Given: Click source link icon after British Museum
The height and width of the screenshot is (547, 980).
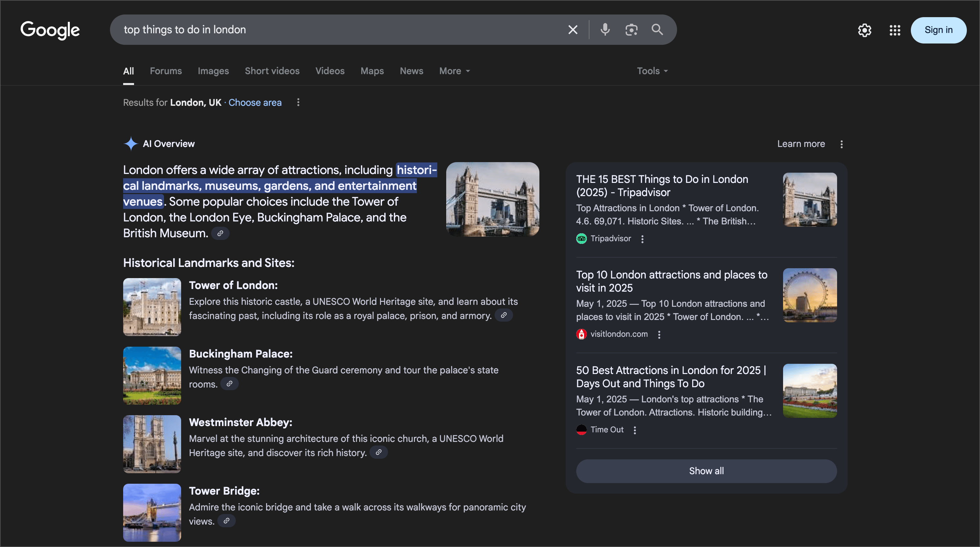Looking at the screenshot, I should point(220,233).
